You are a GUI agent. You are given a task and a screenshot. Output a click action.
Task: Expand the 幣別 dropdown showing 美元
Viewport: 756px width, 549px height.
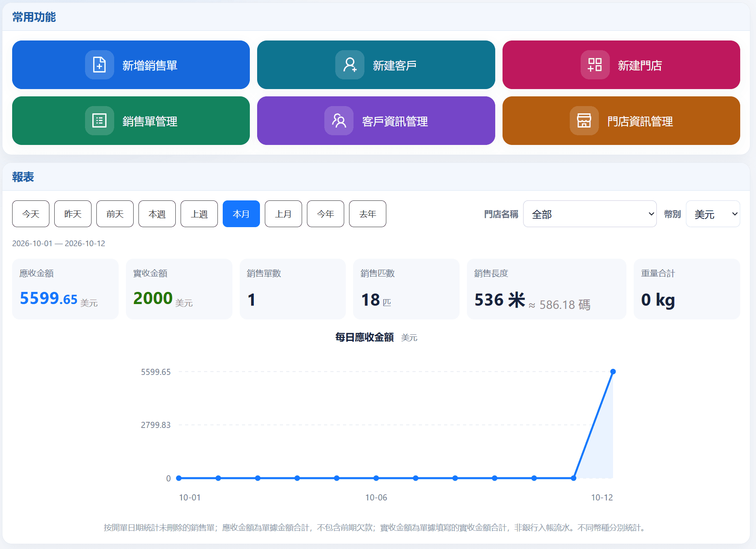(x=713, y=214)
